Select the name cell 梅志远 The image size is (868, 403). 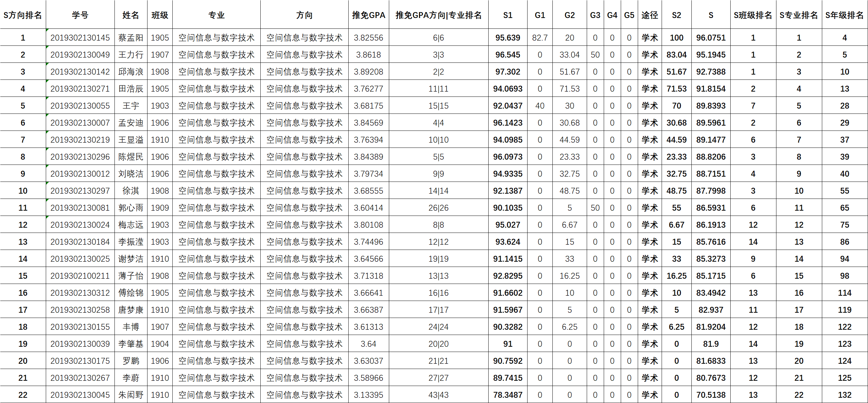(131, 225)
